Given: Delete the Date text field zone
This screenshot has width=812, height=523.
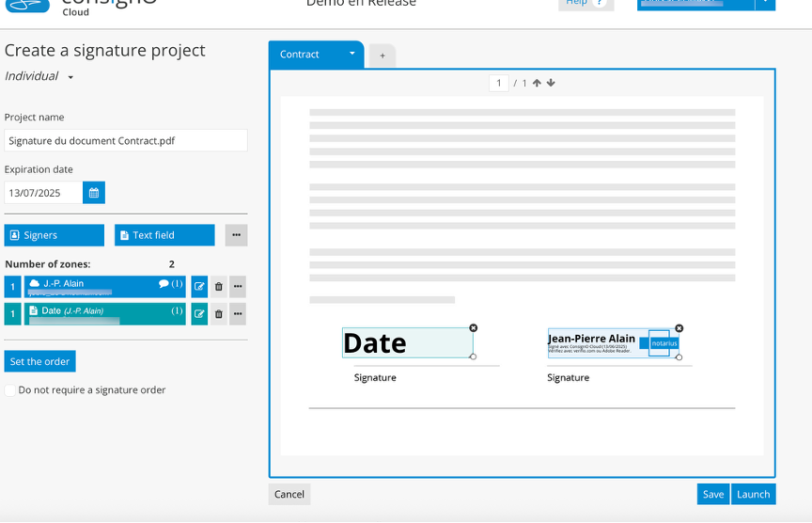Looking at the screenshot, I should tap(219, 314).
